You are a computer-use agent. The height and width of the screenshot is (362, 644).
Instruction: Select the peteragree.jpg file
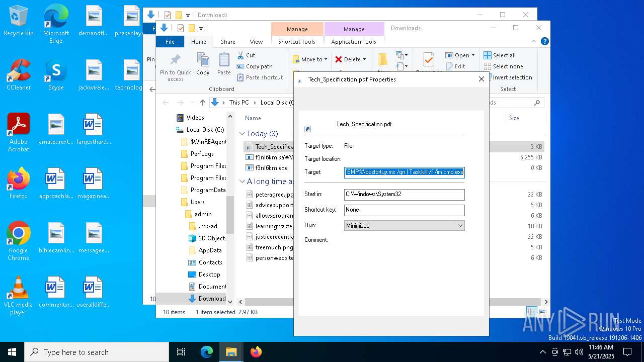269,195
